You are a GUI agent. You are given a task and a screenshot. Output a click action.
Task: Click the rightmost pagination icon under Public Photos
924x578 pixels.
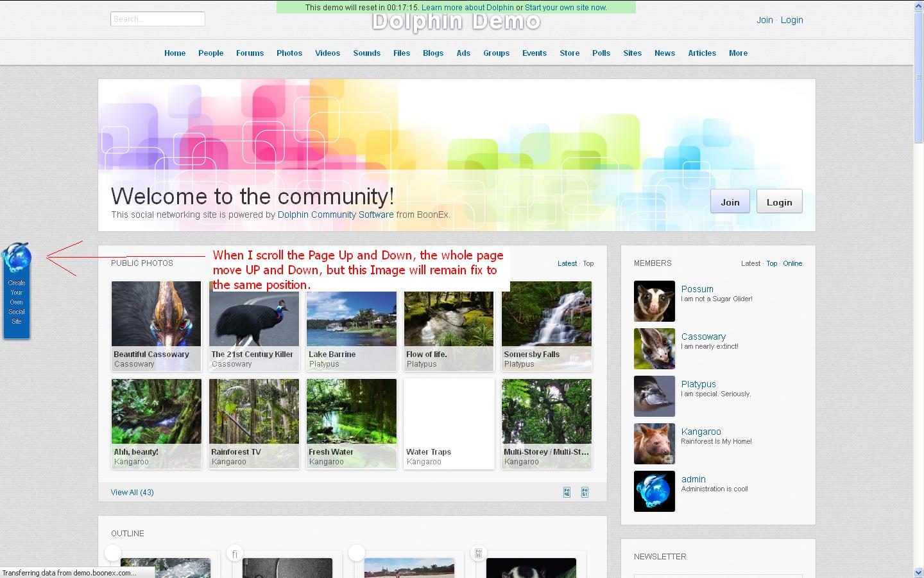(585, 493)
